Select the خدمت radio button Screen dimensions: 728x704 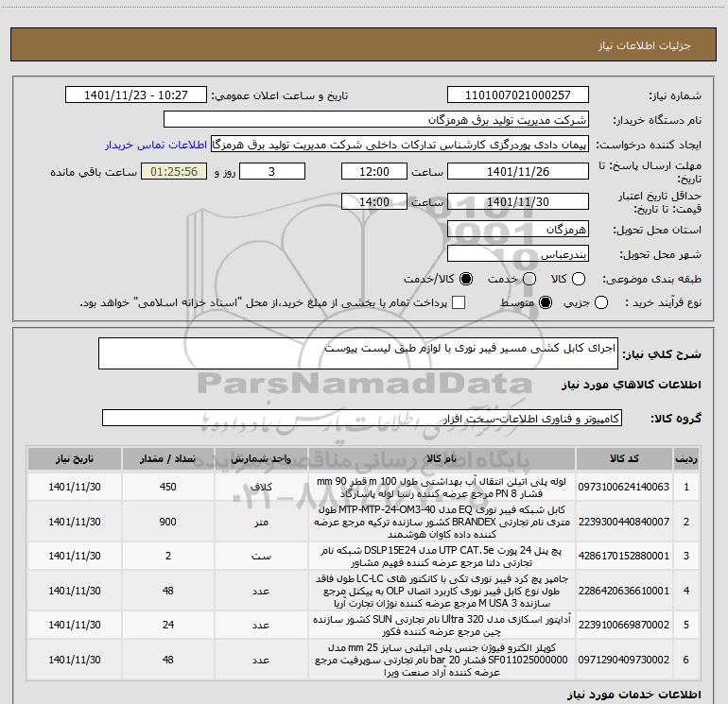pos(529,279)
